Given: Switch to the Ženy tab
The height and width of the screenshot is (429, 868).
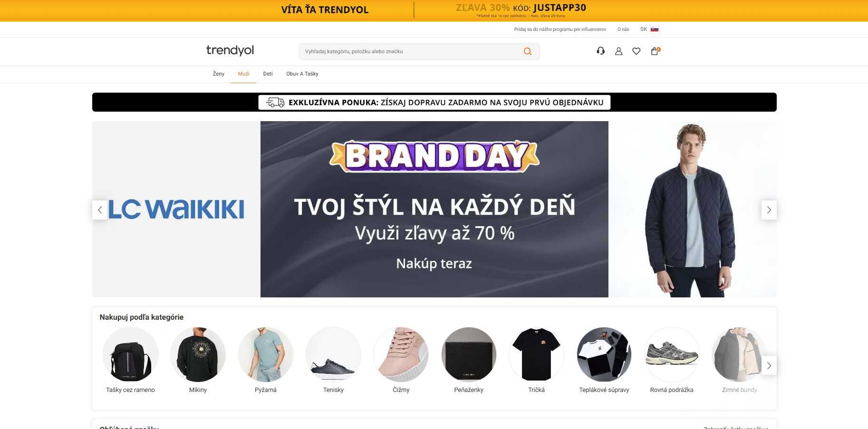Looking at the screenshot, I should pos(219,74).
